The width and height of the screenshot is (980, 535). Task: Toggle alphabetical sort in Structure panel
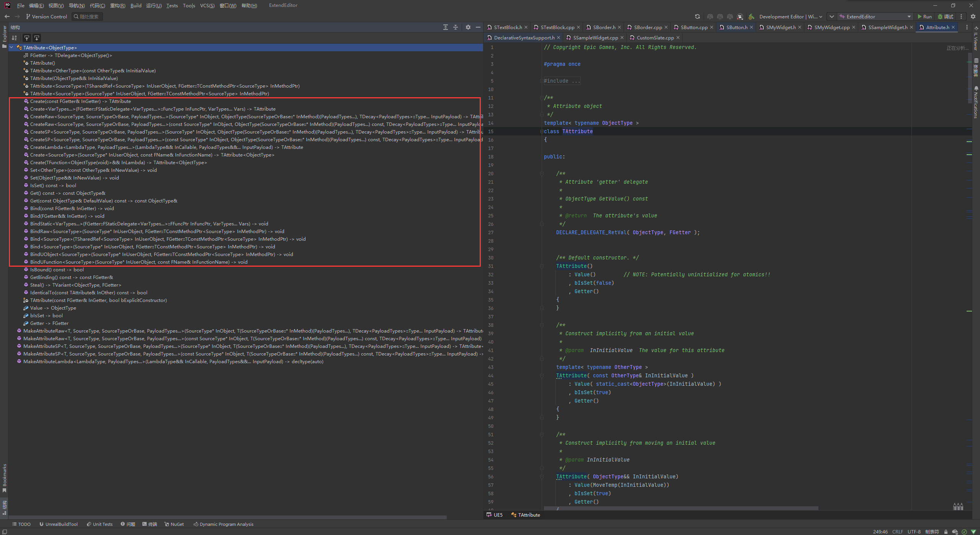coord(14,38)
